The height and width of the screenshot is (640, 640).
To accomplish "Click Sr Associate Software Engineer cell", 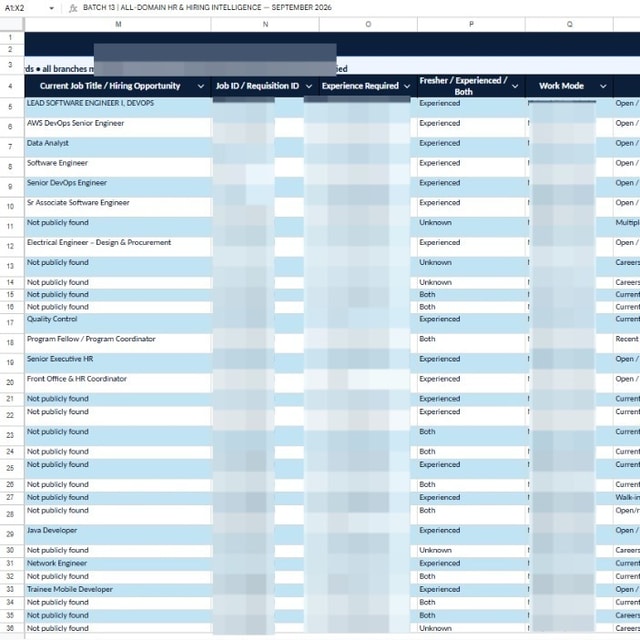I will (118, 207).
